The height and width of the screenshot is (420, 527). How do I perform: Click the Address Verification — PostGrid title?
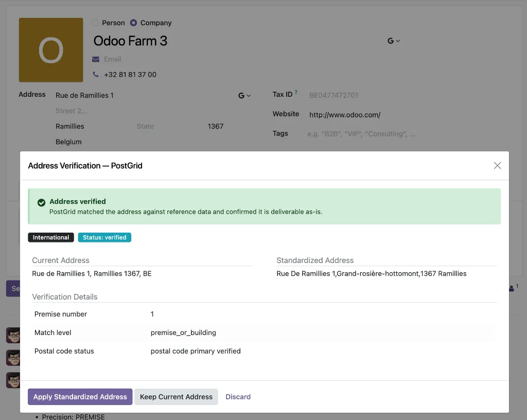point(85,166)
